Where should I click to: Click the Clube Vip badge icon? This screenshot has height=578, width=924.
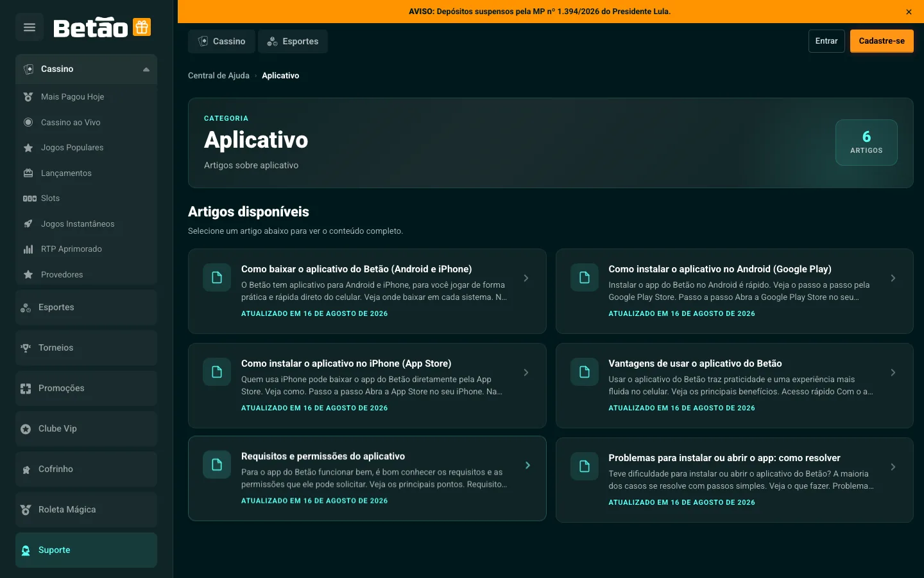26,429
